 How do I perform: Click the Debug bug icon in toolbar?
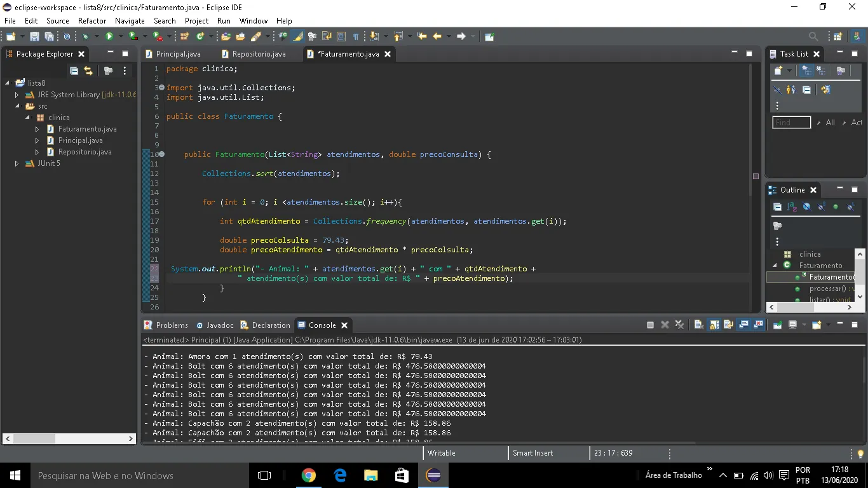pyautogui.click(x=86, y=37)
